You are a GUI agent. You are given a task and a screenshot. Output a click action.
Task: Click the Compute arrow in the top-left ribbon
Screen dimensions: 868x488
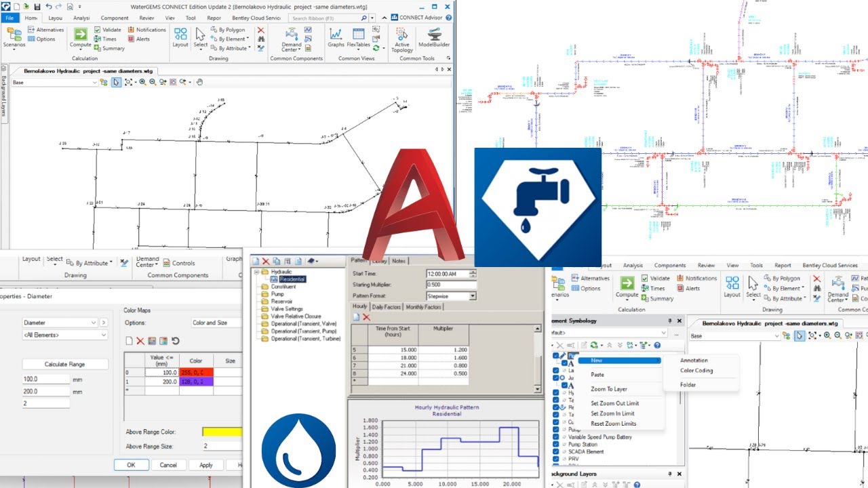pyautogui.click(x=81, y=37)
